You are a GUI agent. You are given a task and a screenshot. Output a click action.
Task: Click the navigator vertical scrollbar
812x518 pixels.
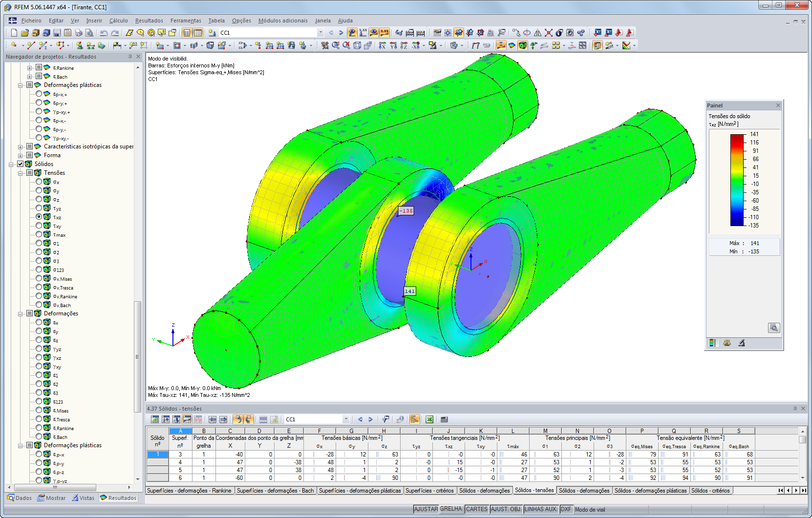(x=137, y=357)
